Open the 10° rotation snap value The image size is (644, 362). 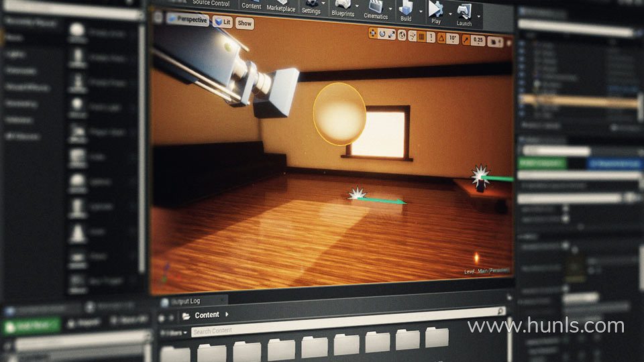[453, 39]
